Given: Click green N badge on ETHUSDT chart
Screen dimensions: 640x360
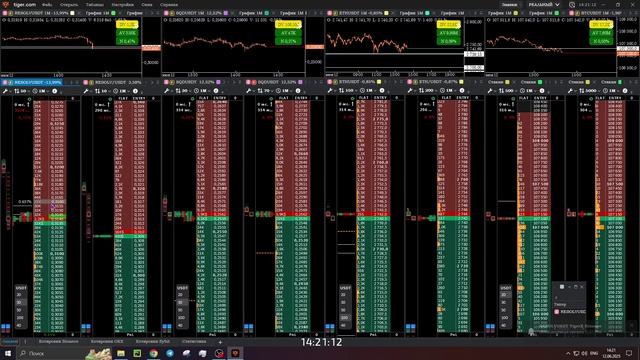Looking at the screenshot, I should tap(448, 41).
